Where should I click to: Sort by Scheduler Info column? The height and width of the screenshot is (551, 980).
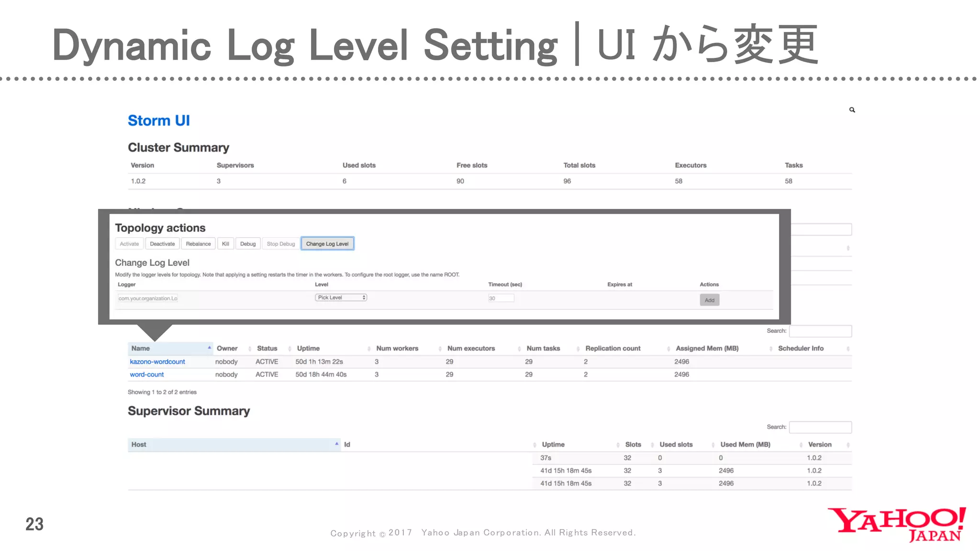813,348
